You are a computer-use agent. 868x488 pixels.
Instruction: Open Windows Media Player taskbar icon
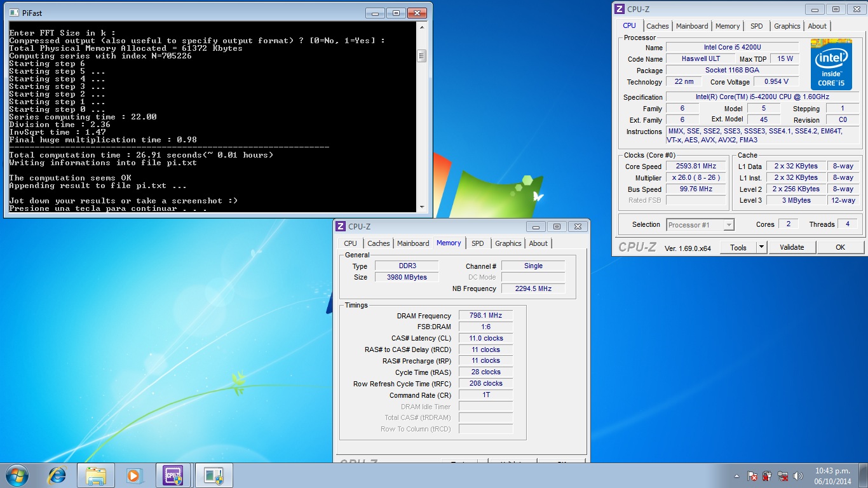pyautogui.click(x=133, y=475)
